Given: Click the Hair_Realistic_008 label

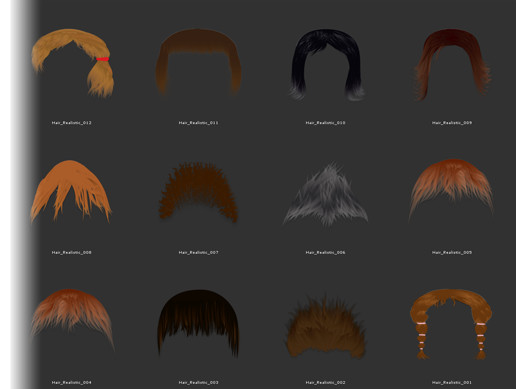Looking at the screenshot, I should [x=71, y=252].
